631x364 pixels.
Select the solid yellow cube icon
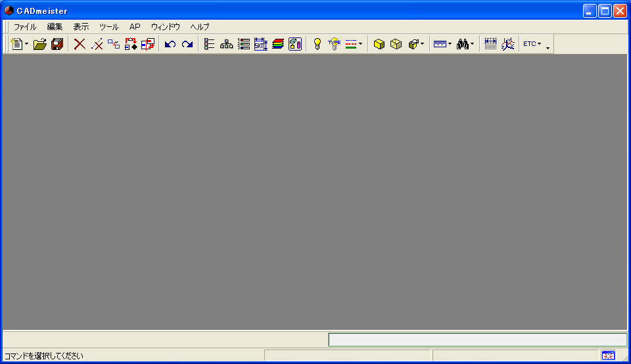(379, 44)
